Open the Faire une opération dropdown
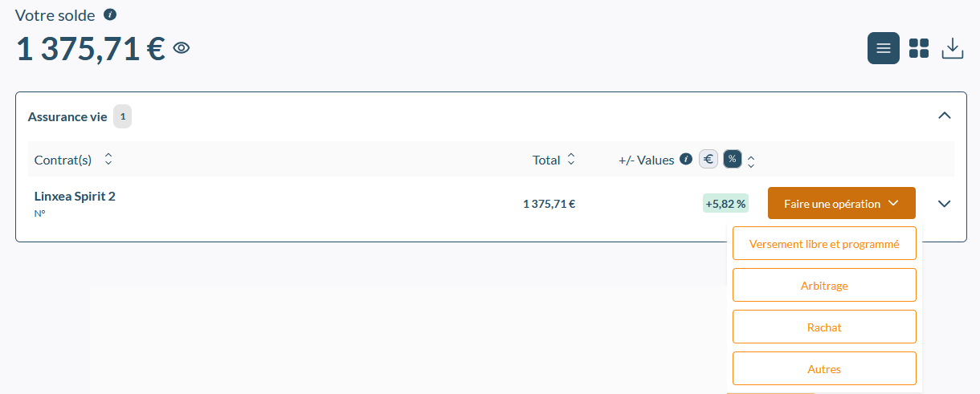Viewport: 980px width, 394px height. pyautogui.click(x=842, y=203)
